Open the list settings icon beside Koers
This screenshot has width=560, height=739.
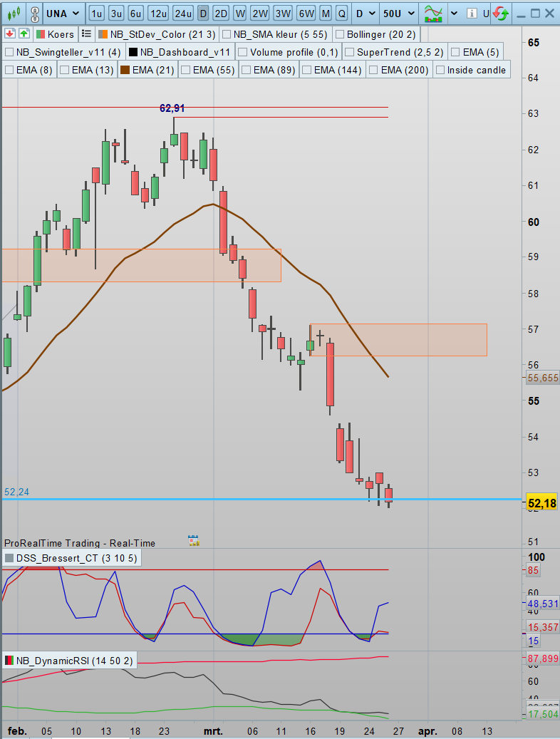[x=86, y=33]
